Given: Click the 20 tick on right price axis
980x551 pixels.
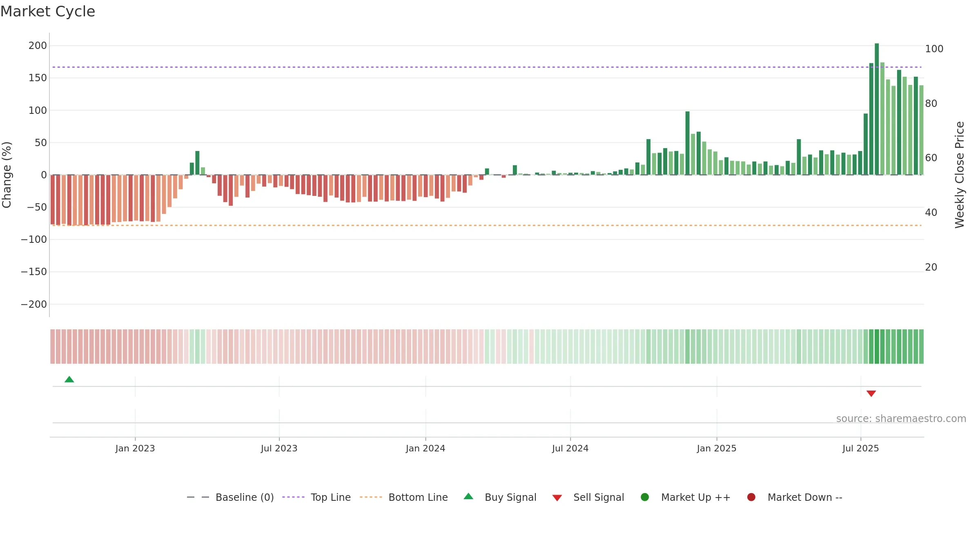Looking at the screenshot, I should 931,267.
